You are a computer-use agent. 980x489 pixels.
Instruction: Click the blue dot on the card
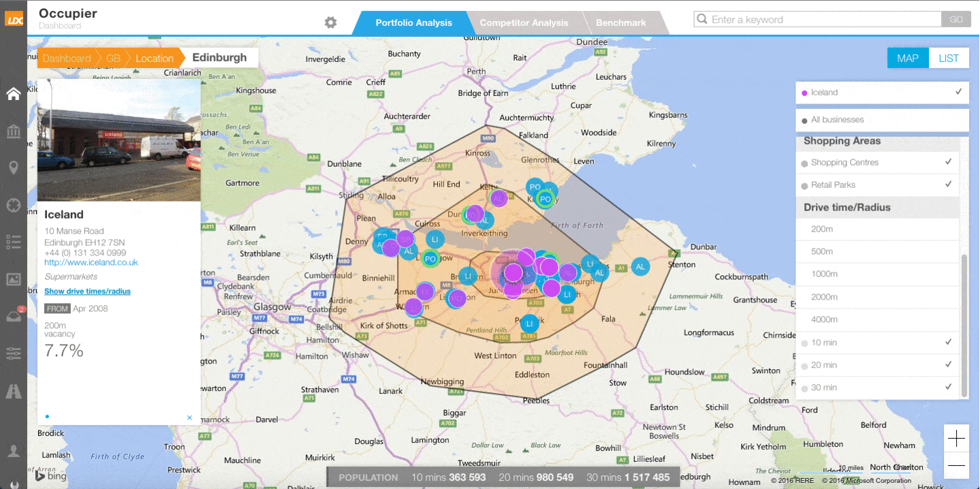click(47, 416)
